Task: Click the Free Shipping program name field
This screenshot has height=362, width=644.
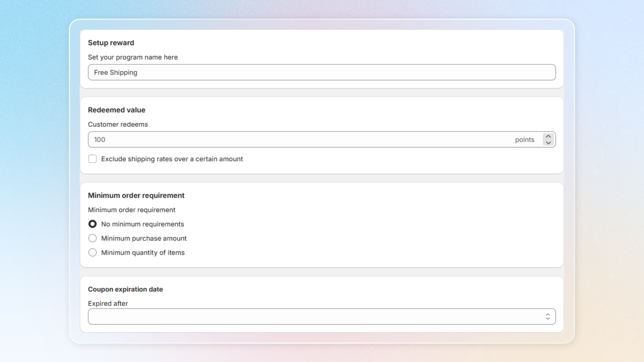Action: point(321,72)
